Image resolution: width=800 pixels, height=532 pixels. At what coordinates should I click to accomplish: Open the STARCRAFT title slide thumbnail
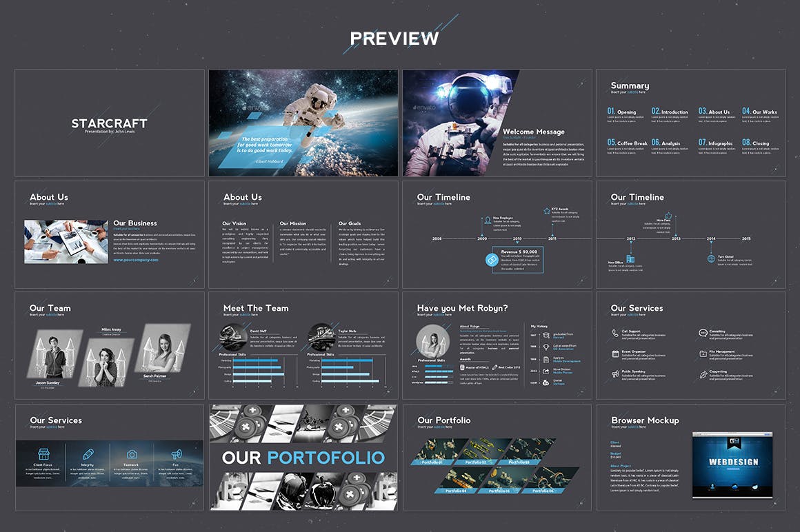pos(110,123)
